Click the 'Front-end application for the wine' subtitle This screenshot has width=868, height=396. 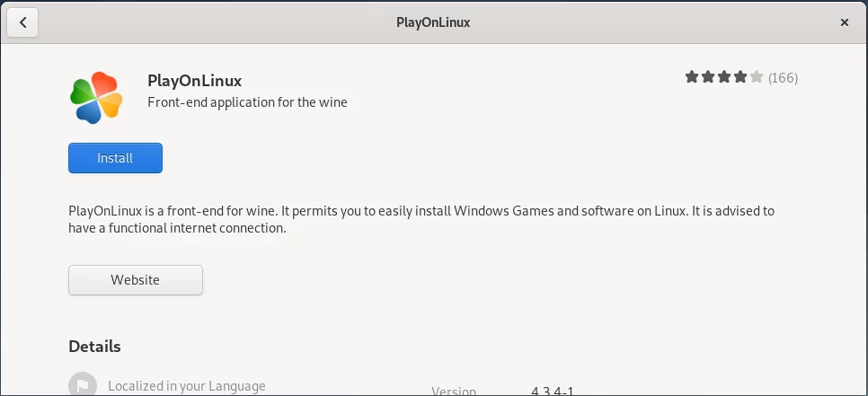(247, 102)
